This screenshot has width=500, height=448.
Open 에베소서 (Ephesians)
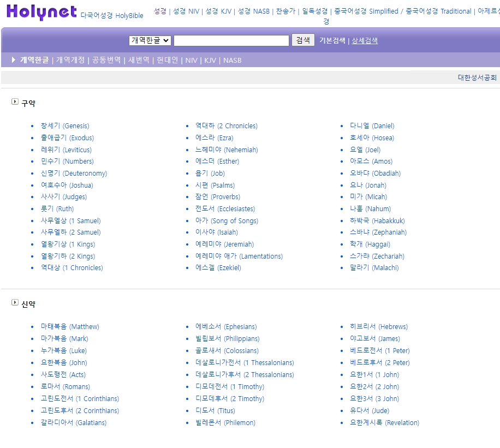[226, 327]
